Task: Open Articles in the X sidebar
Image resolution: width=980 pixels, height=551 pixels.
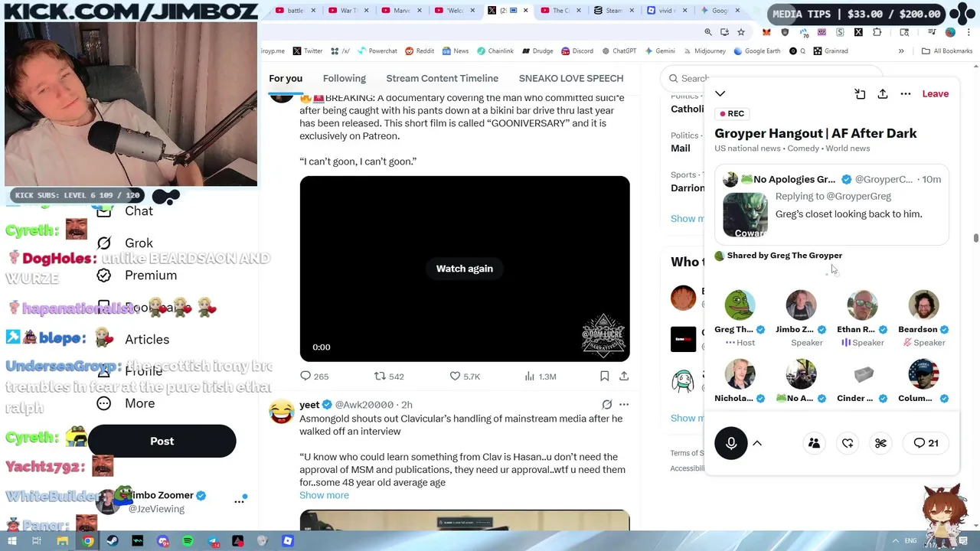Action: pos(135,340)
